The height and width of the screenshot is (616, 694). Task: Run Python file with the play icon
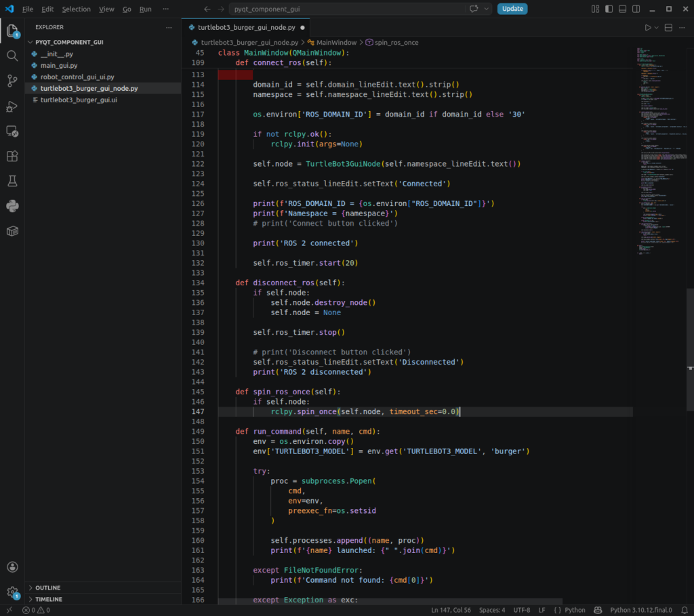(x=648, y=27)
